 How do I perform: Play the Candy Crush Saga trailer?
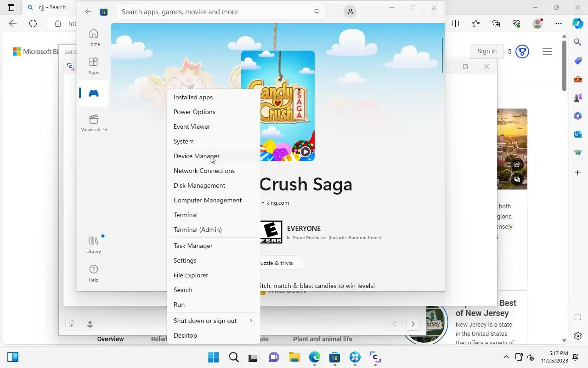click(305, 151)
